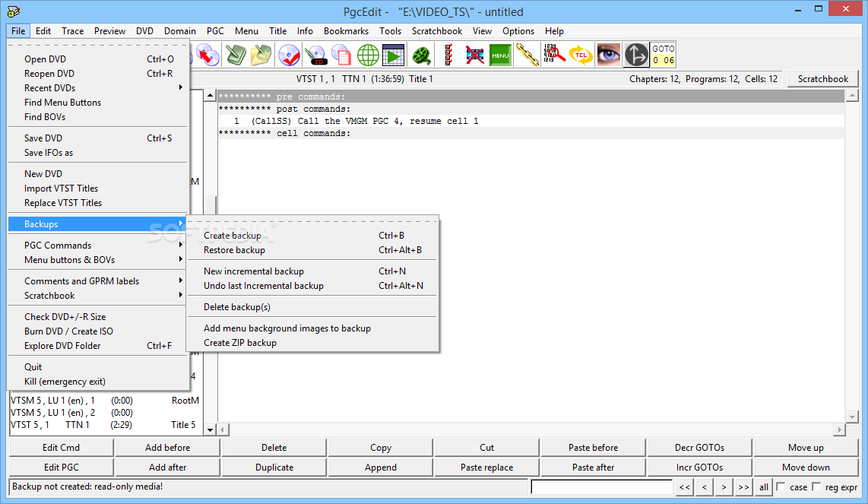The image size is (868, 504).
Task: Select Add menu background images to backup
Action: coord(312,328)
